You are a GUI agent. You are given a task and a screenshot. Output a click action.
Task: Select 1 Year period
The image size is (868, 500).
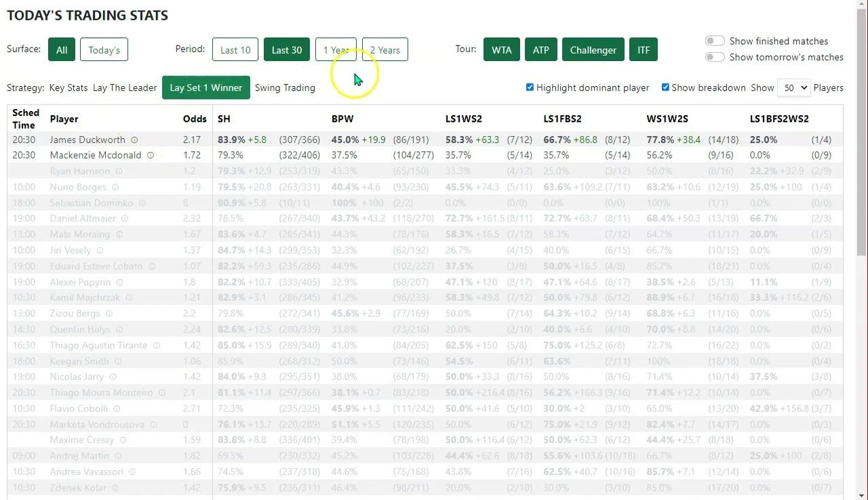tap(336, 49)
